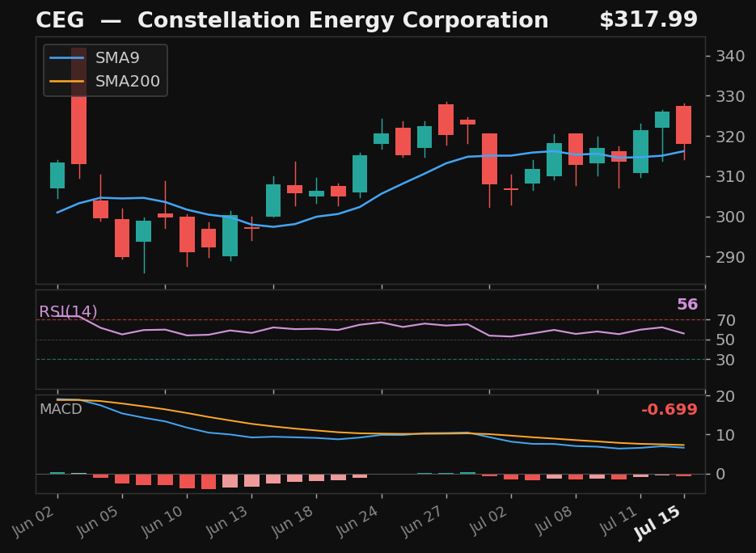This screenshot has height=553, width=756.
Task: Click the 290 price axis label
Action: (x=730, y=257)
